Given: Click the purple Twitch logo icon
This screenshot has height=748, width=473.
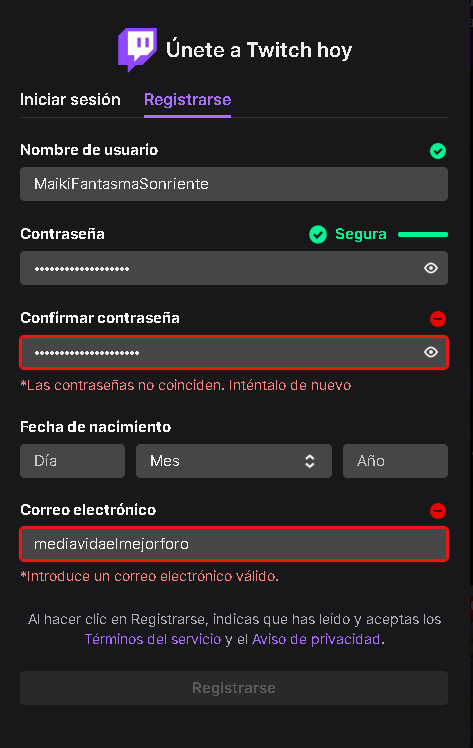Looking at the screenshot, I should [137, 50].
